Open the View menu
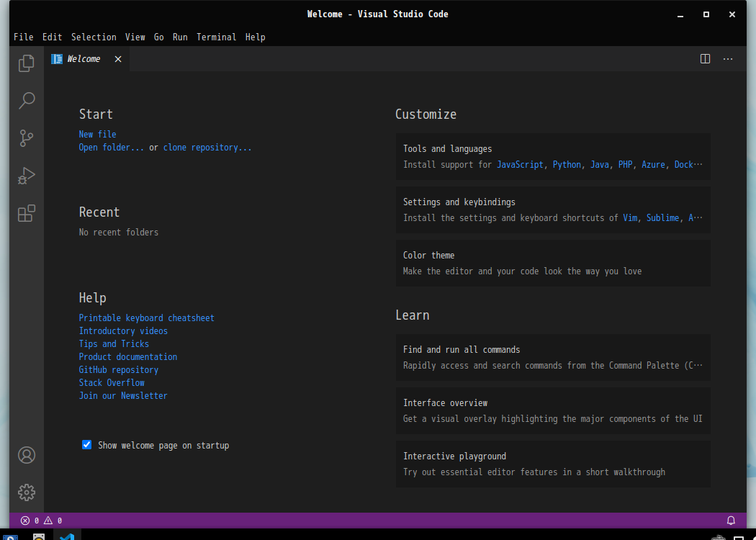756x540 pixels. click(135, 37)
